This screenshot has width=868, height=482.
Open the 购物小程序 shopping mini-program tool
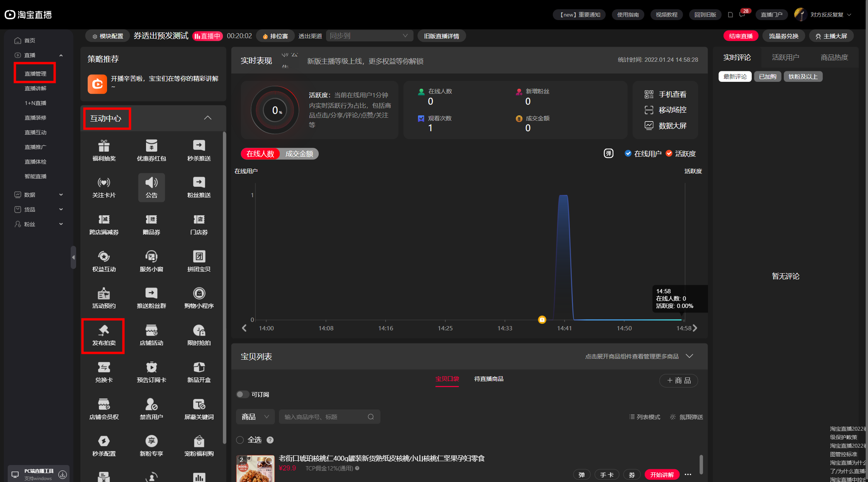[x=199, y=298]
